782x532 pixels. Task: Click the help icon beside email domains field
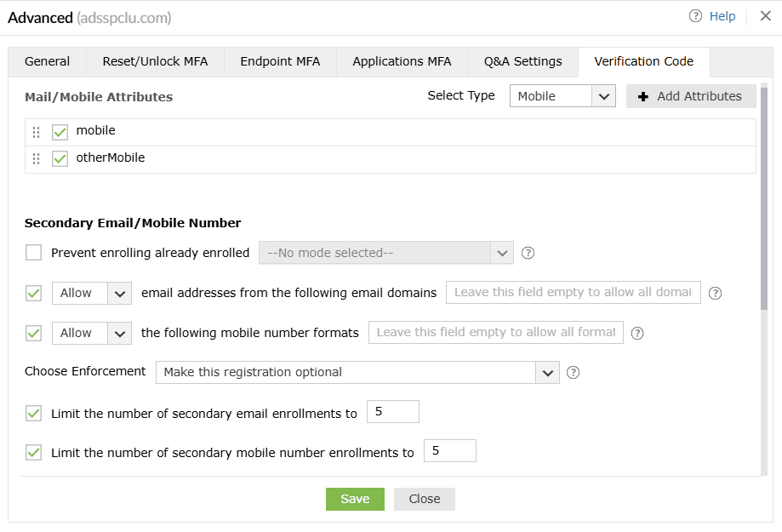715,293
